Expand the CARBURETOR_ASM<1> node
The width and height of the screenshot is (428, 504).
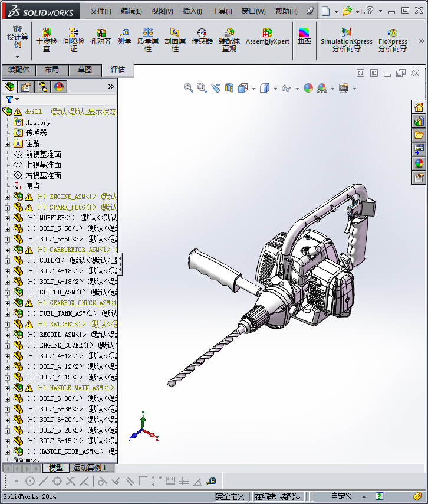(7, 250)
